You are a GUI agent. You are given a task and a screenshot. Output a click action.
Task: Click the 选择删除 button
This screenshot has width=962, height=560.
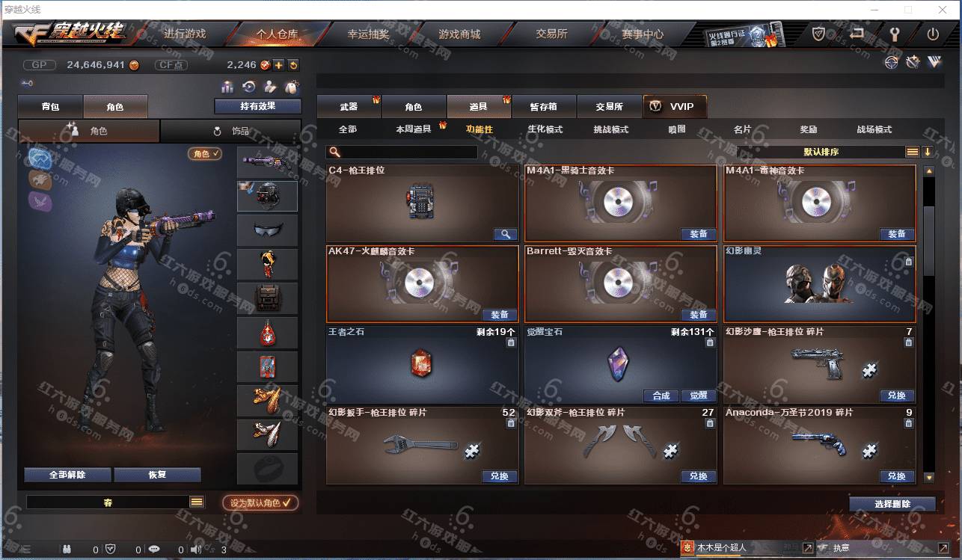(892, 504)
